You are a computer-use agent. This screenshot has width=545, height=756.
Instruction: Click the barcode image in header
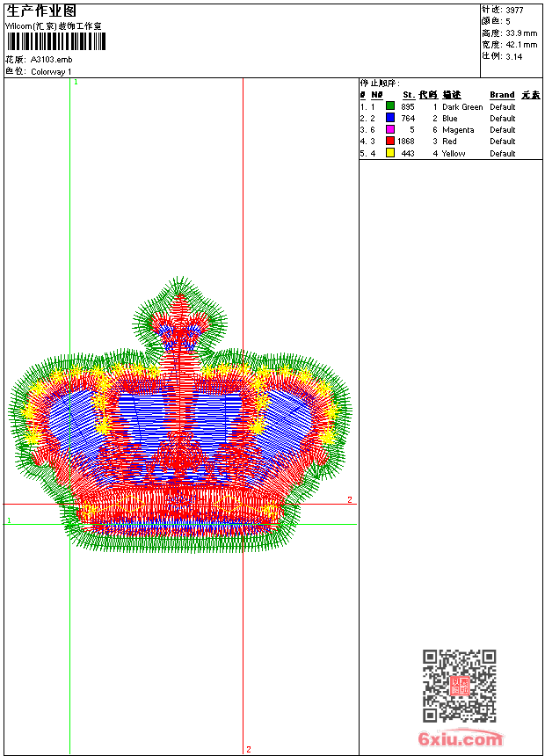[52, 43]
